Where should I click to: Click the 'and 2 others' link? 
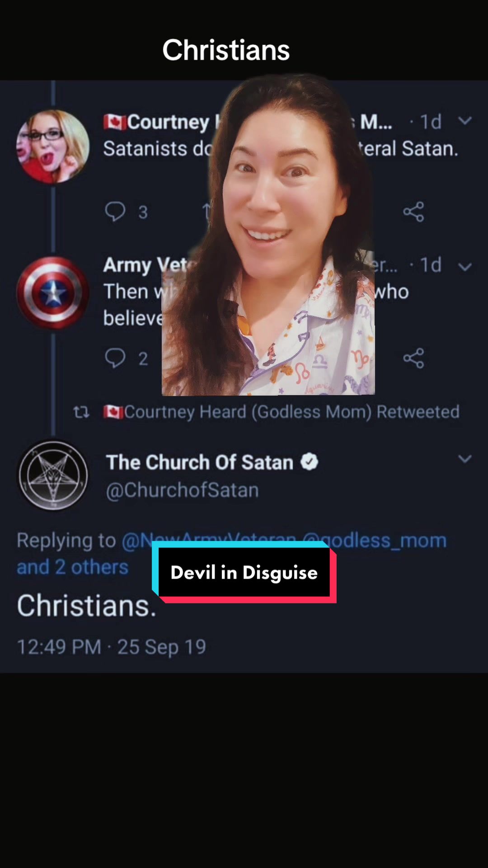(x=72, y=567)
